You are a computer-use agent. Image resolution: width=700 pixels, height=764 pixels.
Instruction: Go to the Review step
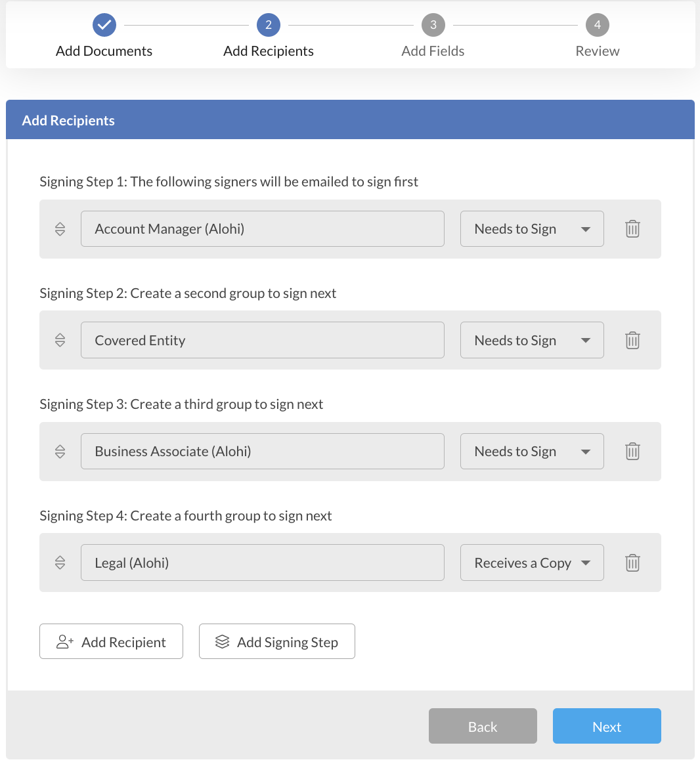click(598, 24)
